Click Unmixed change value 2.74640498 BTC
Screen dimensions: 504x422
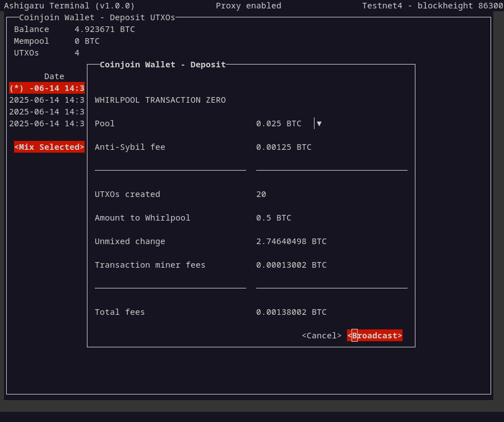pos(291,241)
